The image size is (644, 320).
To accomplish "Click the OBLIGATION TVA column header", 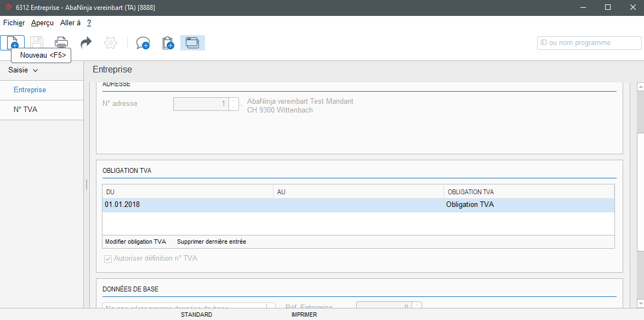I will coord(529,192).
